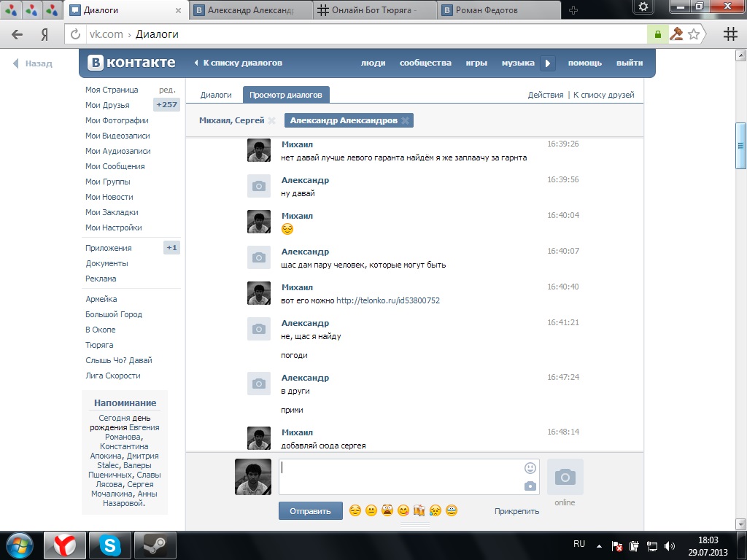Insert the neutral face emoji
The width and height of the screenshot is (747, 560).
pyautogui.click(x=371, y=511)
